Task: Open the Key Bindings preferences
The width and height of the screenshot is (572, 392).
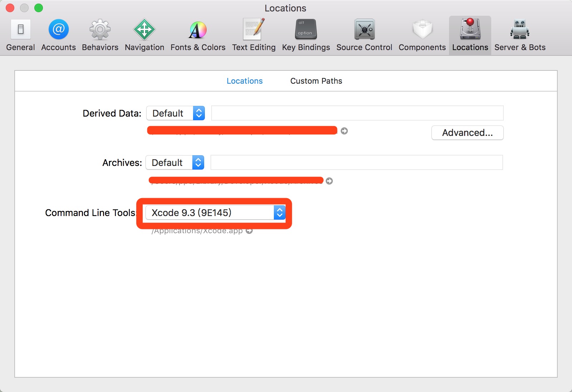Action: coord(306,35)
